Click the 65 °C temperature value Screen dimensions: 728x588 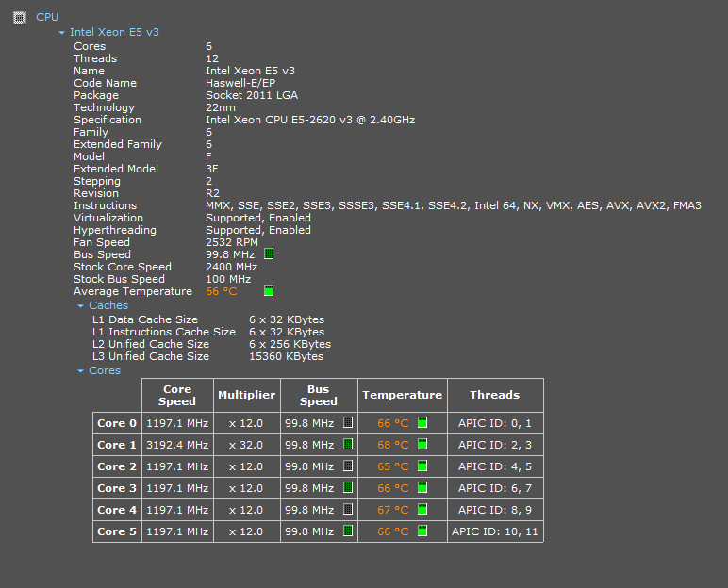(393, 466)
